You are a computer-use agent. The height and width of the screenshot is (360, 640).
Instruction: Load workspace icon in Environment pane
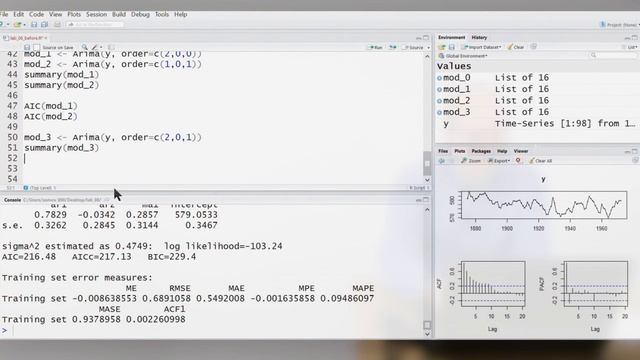click(x=442, y=47)
